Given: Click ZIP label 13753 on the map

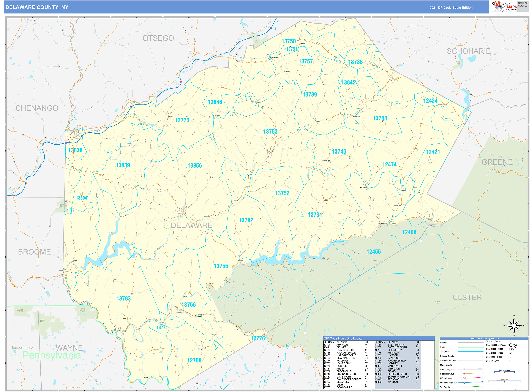Looking at the screenshot, I should tap(270, 131).
